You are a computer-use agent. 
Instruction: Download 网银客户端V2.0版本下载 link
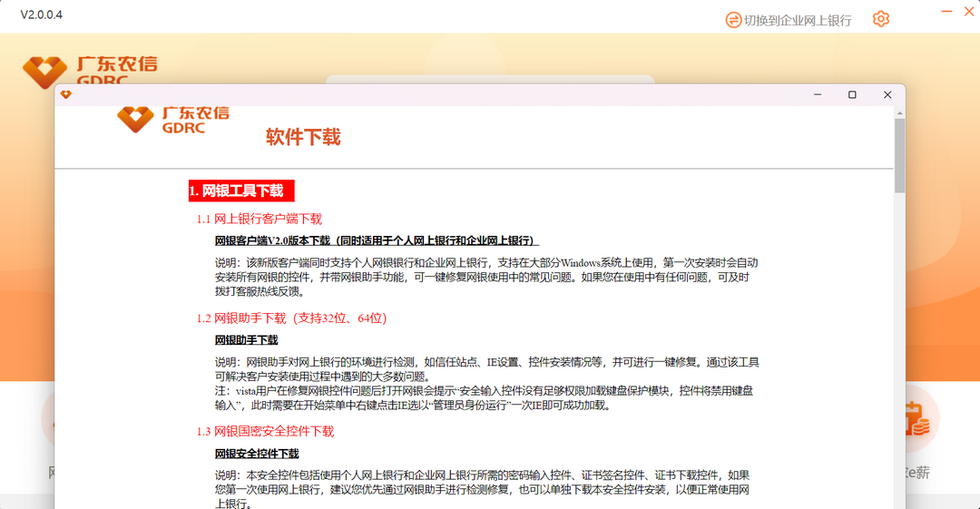click(x=377, y=240)
